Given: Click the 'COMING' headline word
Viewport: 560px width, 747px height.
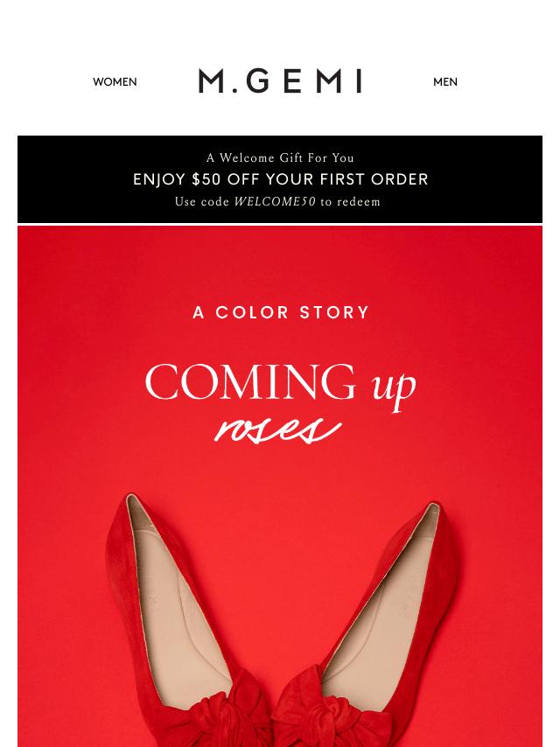Looking at the screenshot, I should point(251,381).
